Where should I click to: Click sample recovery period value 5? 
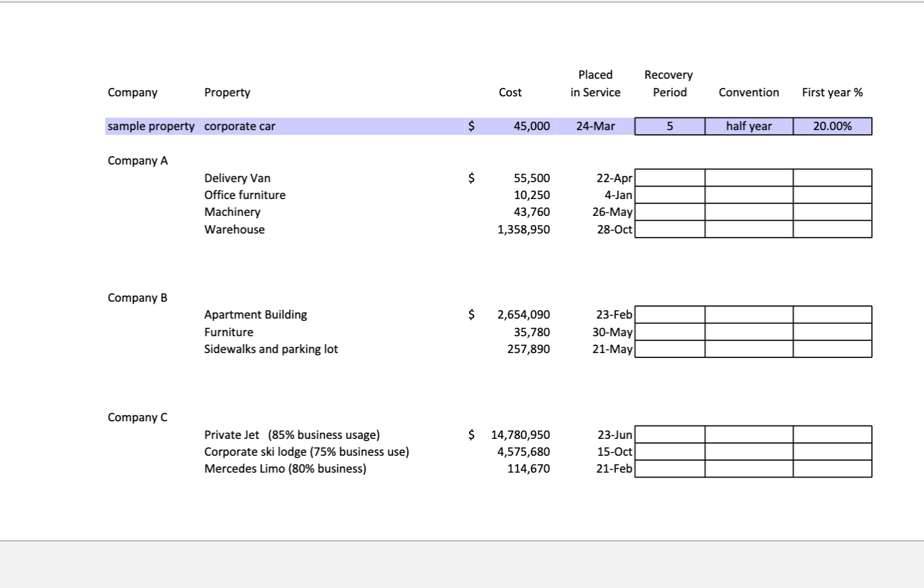pyautogui.click(x=670, y=127)
